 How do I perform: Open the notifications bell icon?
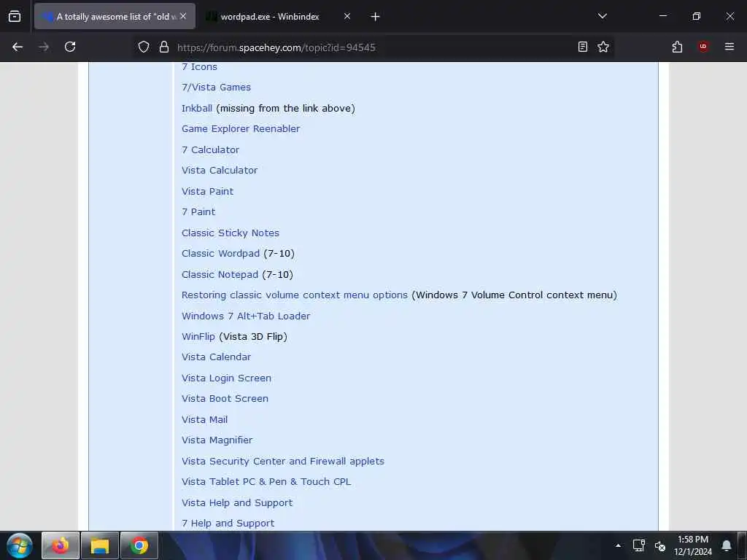tap(727, 545)
